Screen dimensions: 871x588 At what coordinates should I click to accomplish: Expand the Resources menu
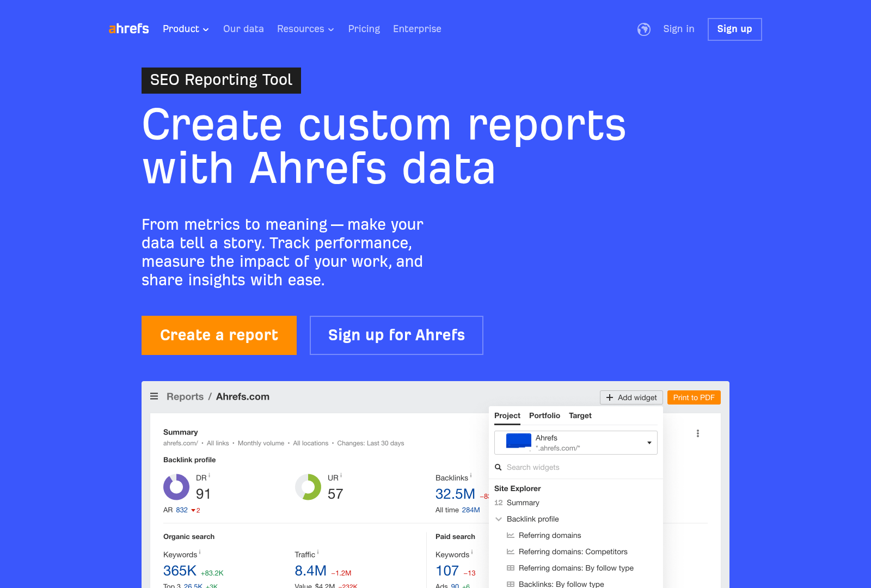click(305, 29)
